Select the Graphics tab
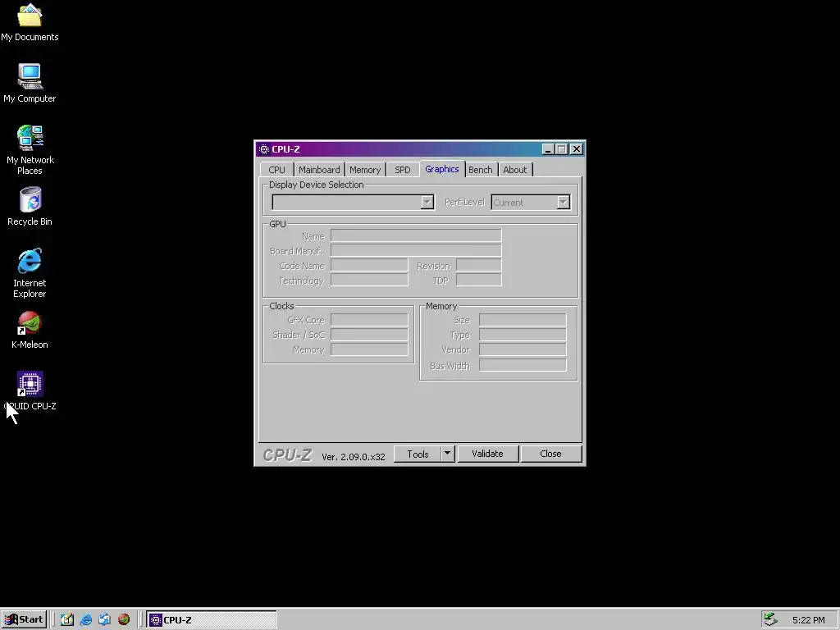Image resolution: width=840 pixels, height=630 pixels. [442, 169]
